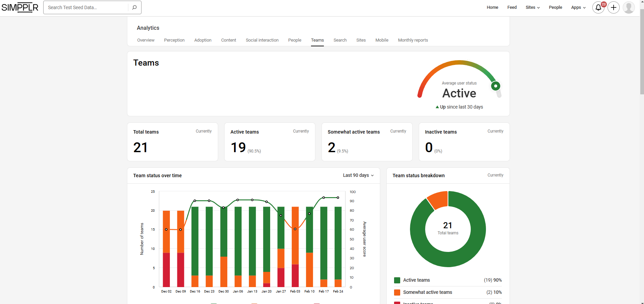Click the green Active teams legend swatch

click(397, 280)
